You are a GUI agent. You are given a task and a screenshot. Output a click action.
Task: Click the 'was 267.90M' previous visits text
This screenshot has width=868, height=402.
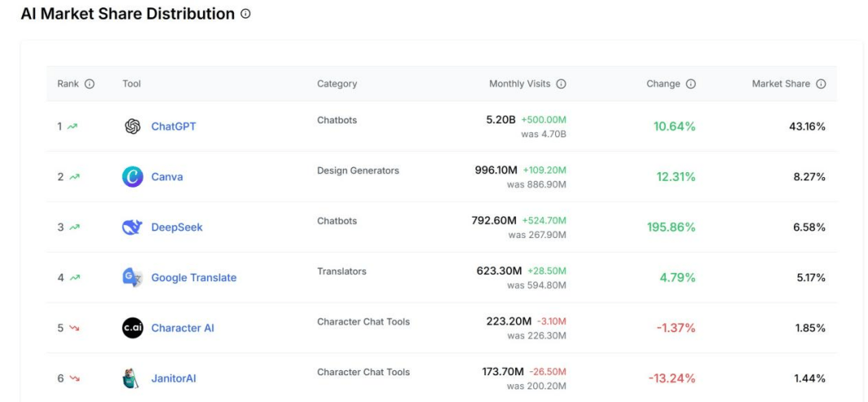pos(537,235)
